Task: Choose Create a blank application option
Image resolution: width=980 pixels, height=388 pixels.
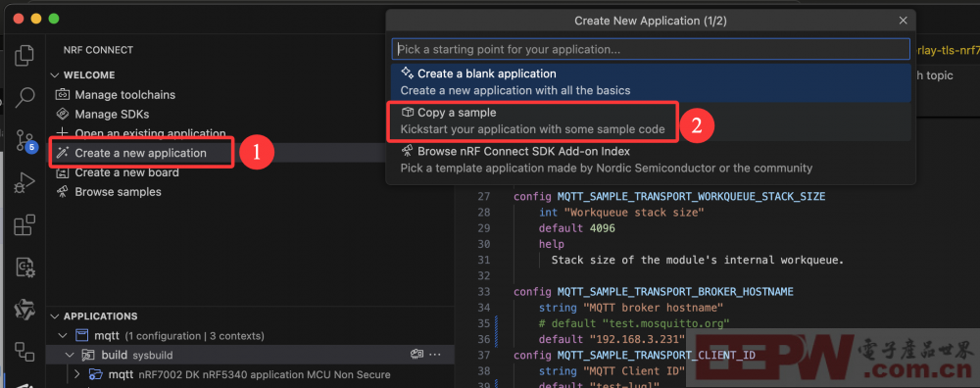Action: (x=651, y=82)
